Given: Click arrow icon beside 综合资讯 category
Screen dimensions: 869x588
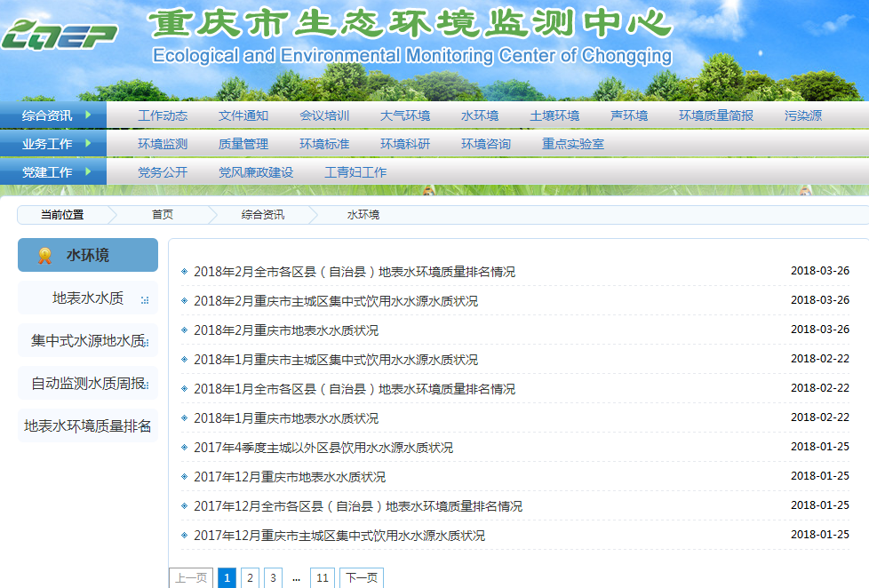Looking at the screenshot, I should click(x=88, y=115).
